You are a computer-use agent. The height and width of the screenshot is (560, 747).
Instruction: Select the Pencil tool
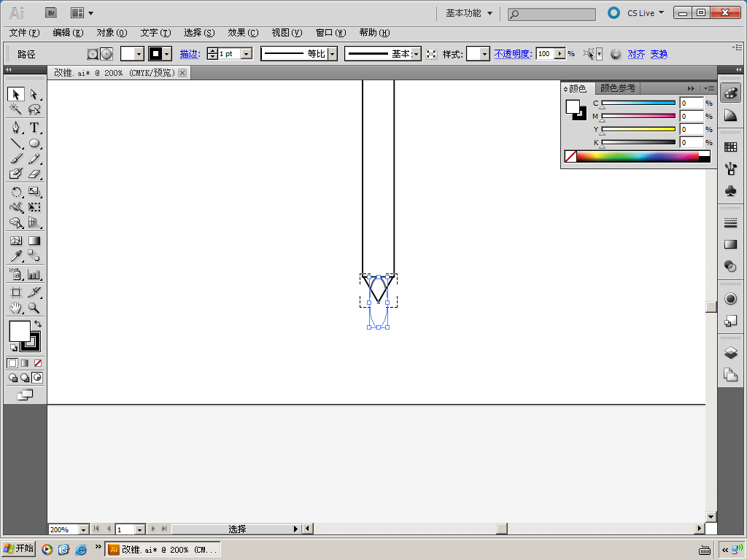[x=34, y=158]
